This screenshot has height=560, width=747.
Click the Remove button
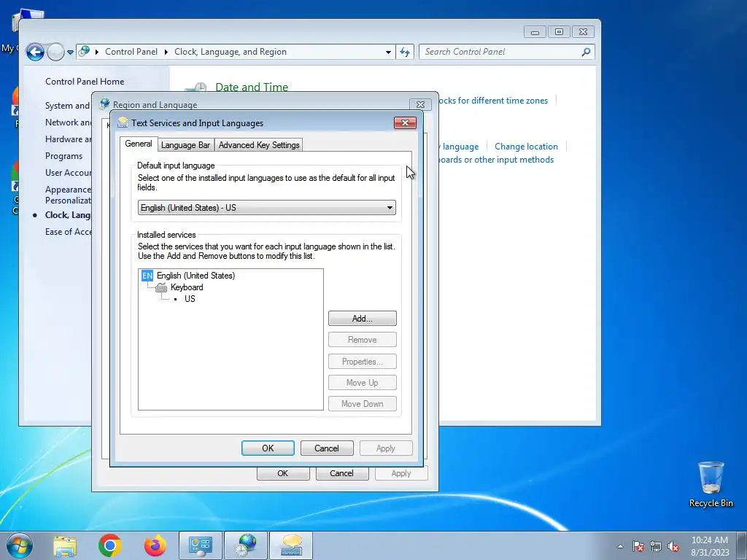[362, 340]
